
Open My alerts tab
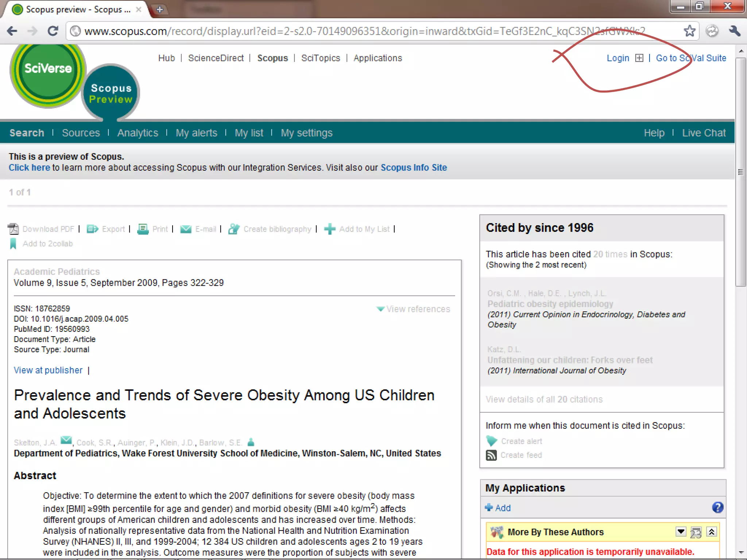coord(196,133)
